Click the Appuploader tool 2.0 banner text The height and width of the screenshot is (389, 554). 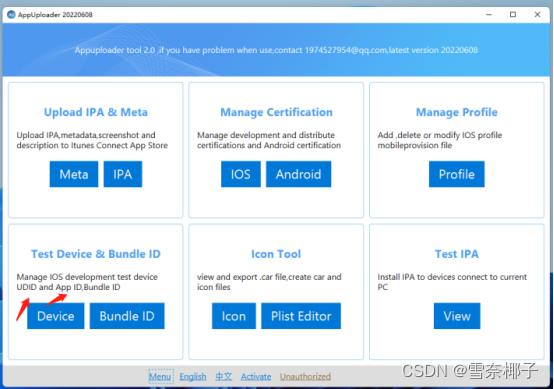(276, 50)
